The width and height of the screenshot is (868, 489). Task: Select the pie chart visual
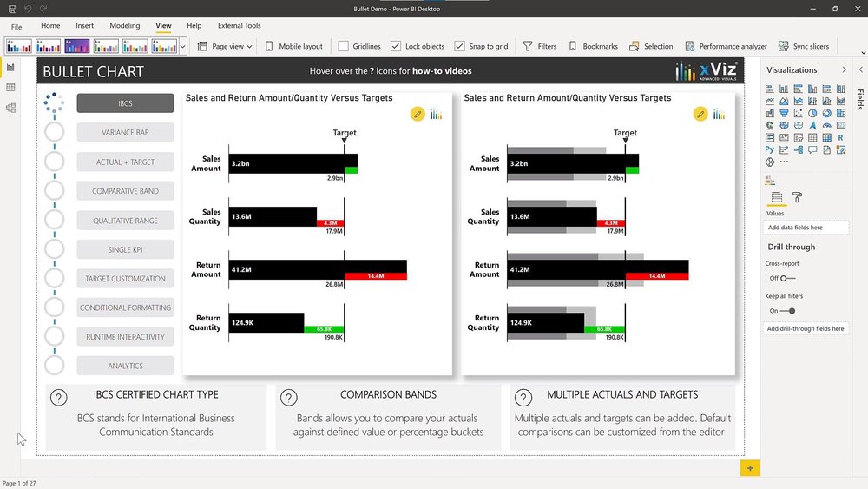click(x=812, y=113)
